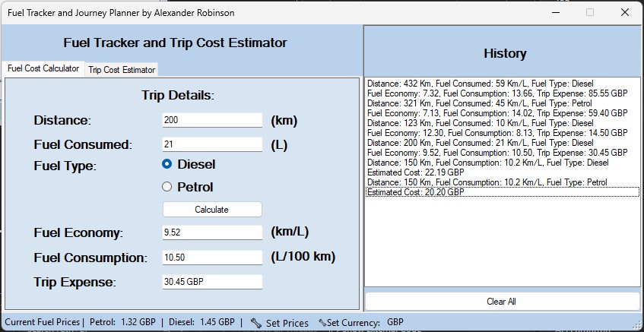Open the Fuel Cost Calculator tab
Screen dimensions: 644x332
pos(43,68)
